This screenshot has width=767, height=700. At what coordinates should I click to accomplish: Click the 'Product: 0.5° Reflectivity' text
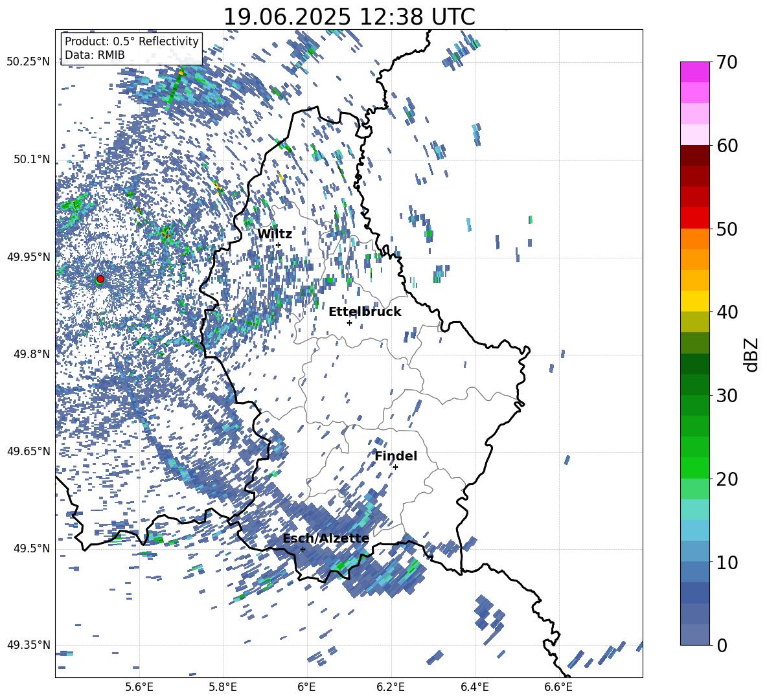[132, 41]
